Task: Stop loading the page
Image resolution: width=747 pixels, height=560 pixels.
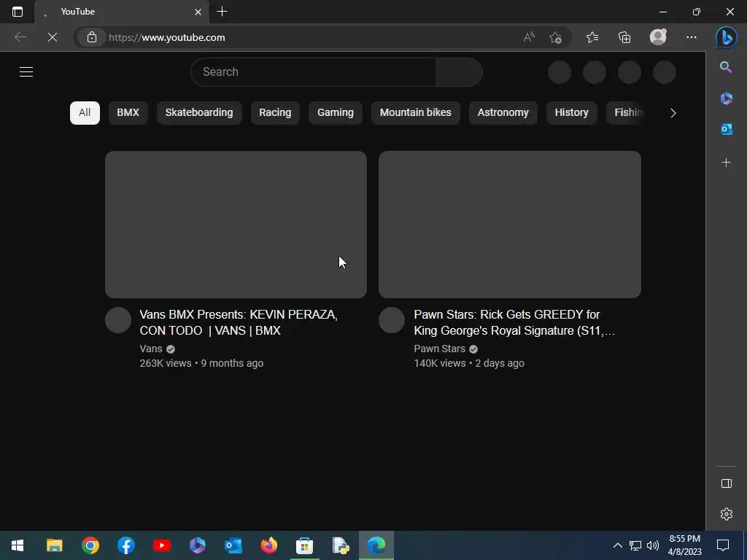Action: click(53, 37)
